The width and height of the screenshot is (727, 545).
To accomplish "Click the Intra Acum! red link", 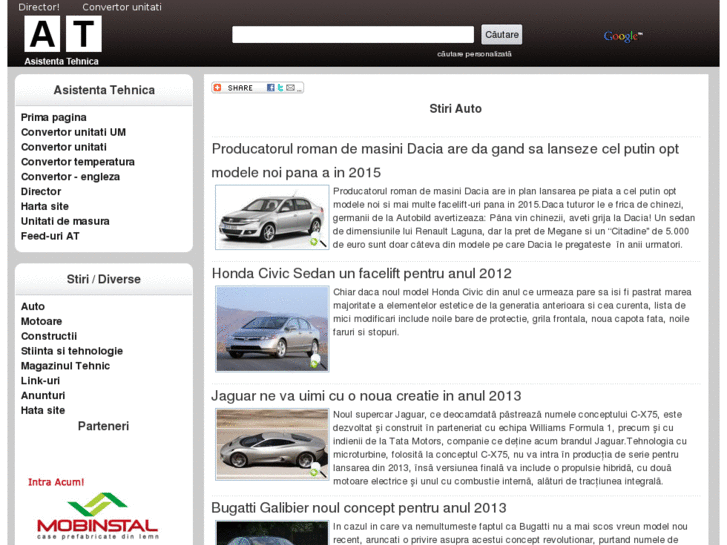I will pos(56,482).
